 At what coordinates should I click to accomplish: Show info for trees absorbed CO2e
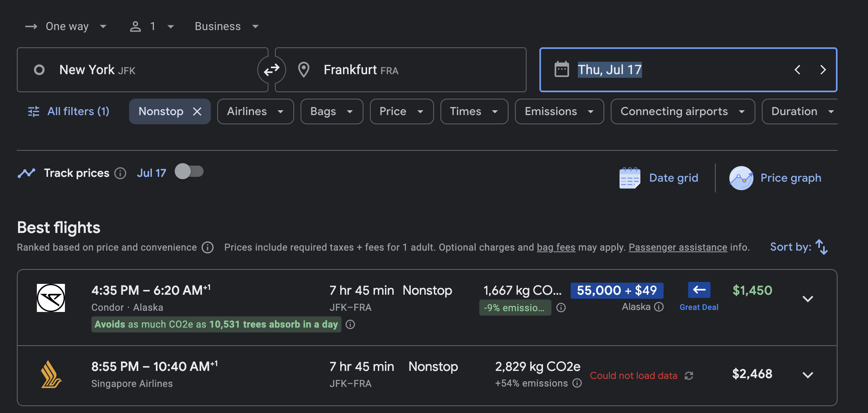pyautogui.click(x=350, y=324)
